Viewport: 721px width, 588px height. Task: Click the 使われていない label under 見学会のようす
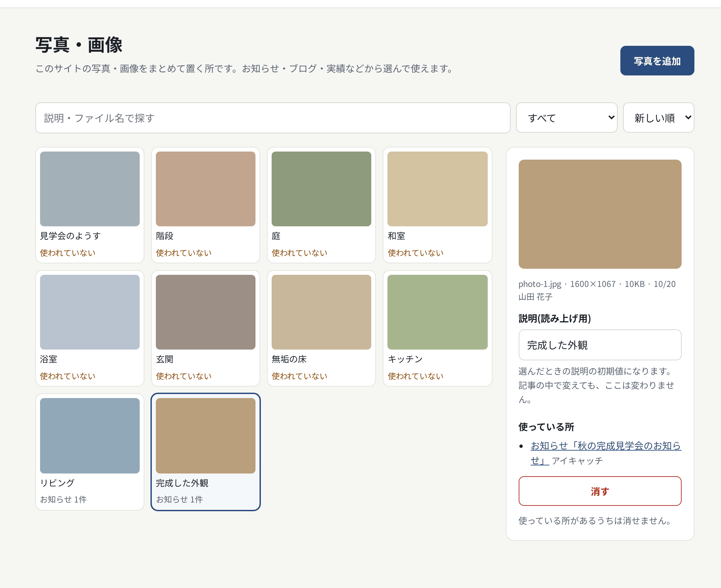click(68, 253)
